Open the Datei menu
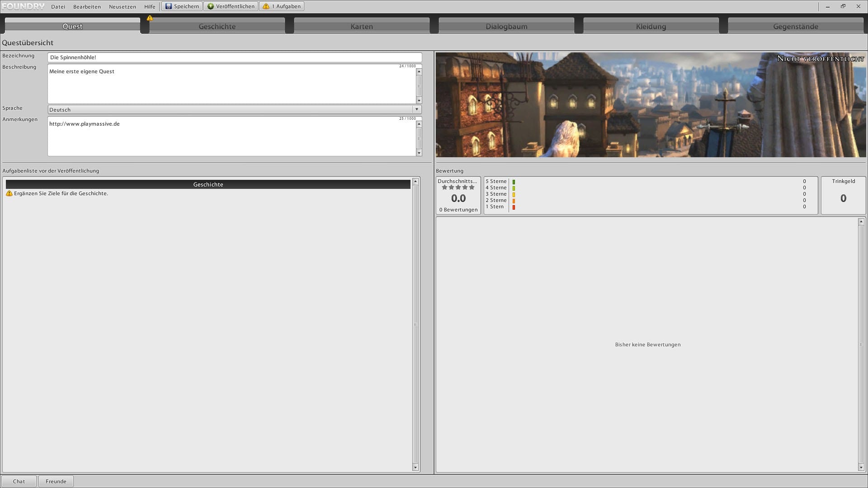This screenshot has width=868, height=488. (58, 7)
